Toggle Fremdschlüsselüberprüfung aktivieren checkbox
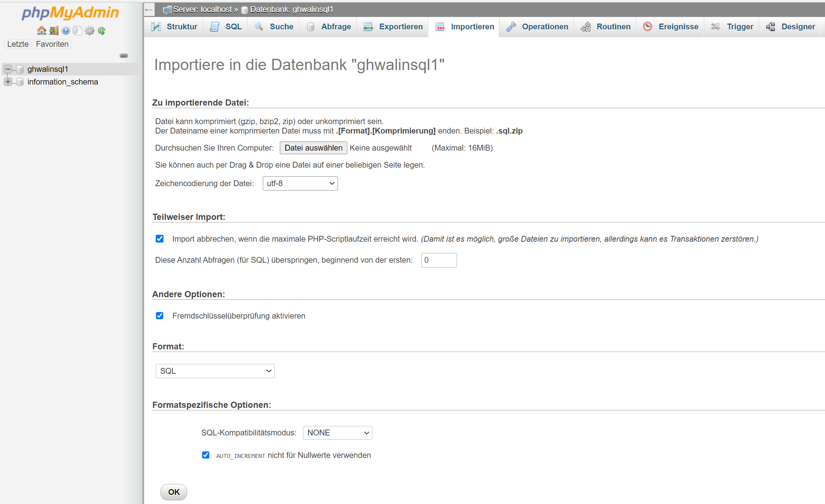 pyautogui.click(x=160, y=316)
